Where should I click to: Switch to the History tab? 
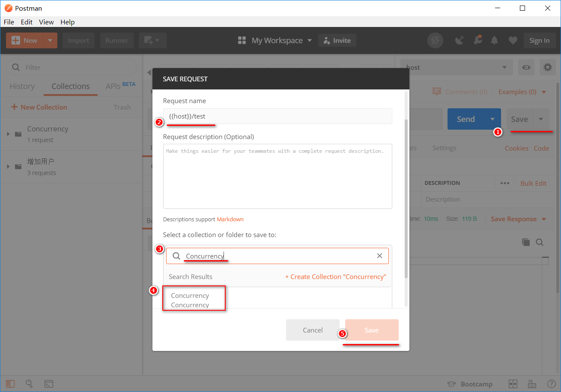tap(22, 86)
